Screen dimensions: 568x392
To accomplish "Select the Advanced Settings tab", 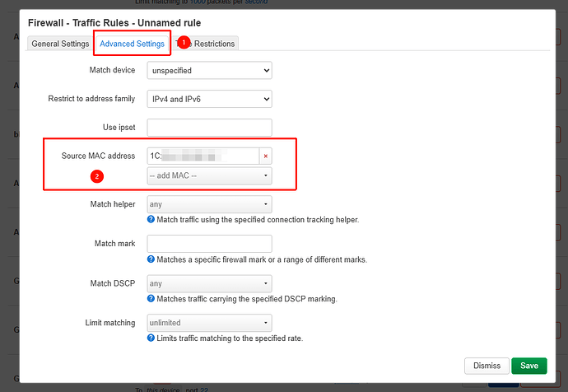I will [132, 44].
